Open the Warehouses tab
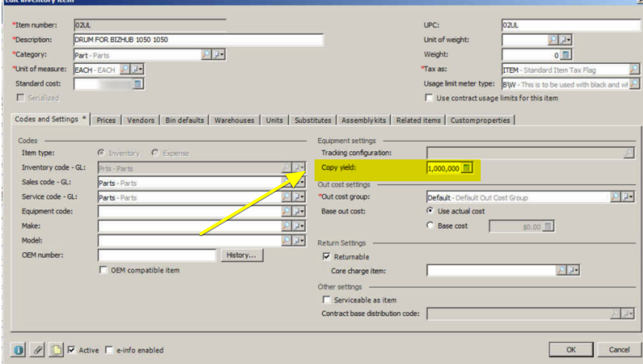 point(234,120)
